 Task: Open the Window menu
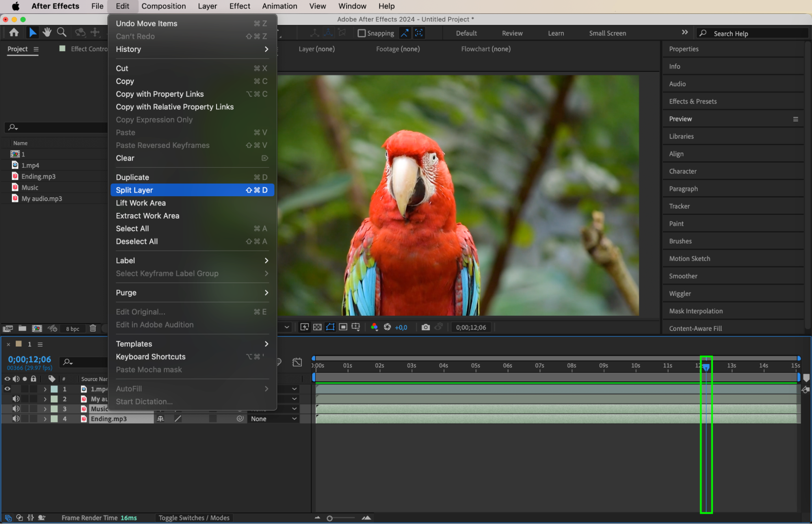pos(352,6)
